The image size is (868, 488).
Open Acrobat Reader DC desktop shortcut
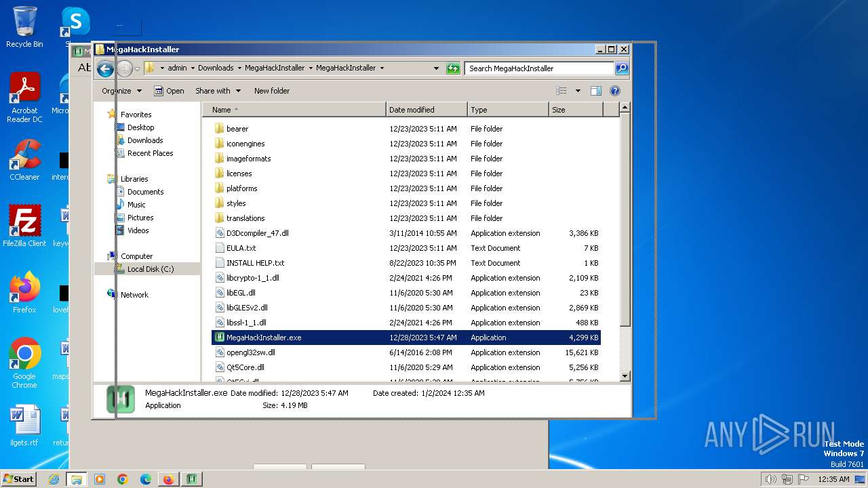(x=24, y=98)
